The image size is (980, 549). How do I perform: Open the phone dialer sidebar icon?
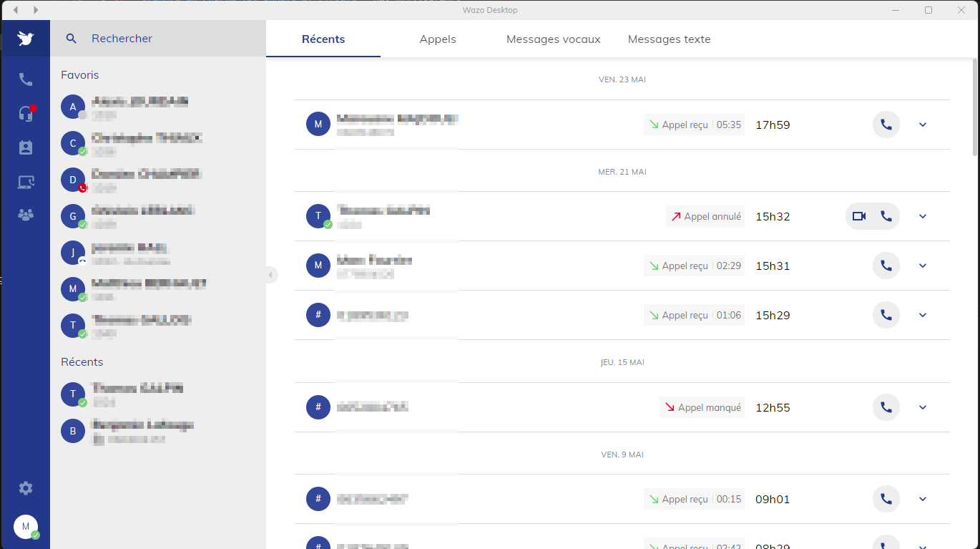click(26, 79)
